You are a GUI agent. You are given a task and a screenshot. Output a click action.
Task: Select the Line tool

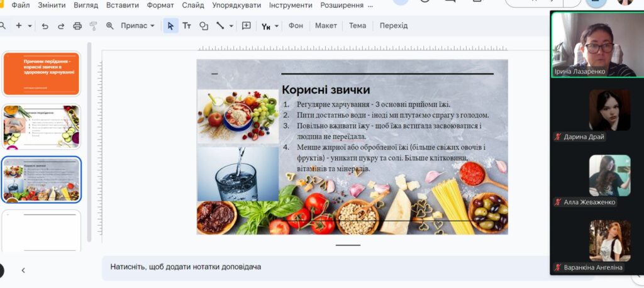click(220, 26)
